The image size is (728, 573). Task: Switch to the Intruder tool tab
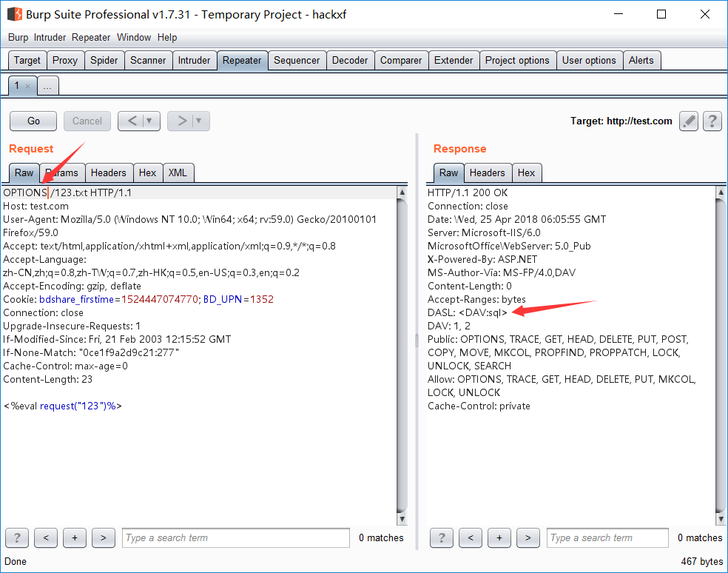194,61
